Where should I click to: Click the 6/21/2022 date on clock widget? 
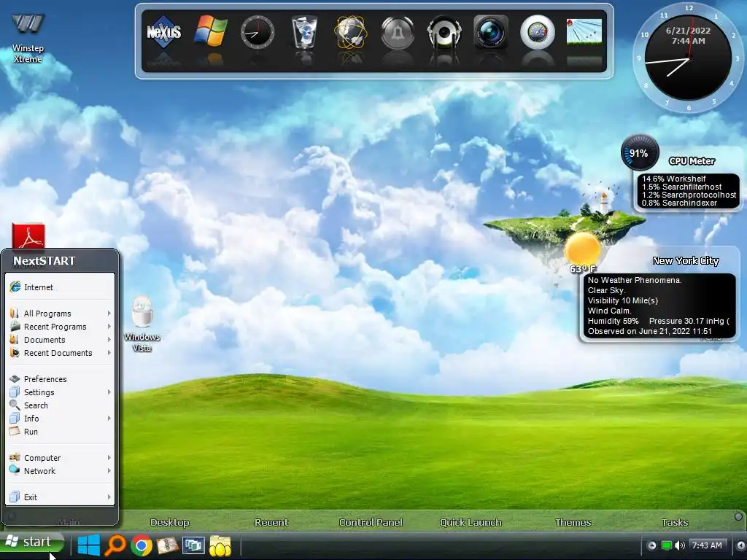tap(688, 31)
